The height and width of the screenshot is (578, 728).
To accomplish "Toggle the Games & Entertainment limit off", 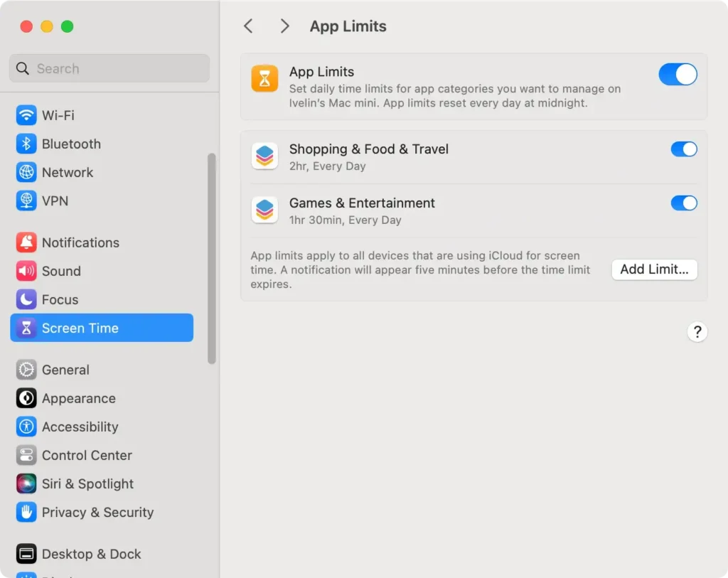I will pyautogui.click(x=684, y=203).
